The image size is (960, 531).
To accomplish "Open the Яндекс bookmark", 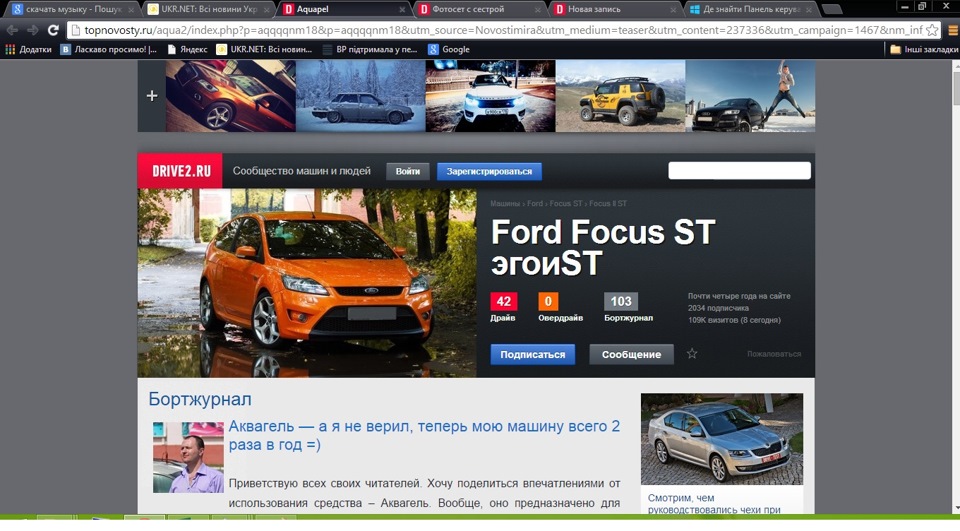I will (187, 50).
